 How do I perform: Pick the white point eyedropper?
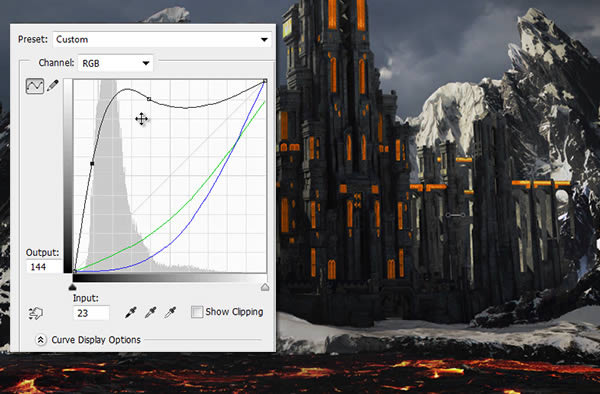170,312
